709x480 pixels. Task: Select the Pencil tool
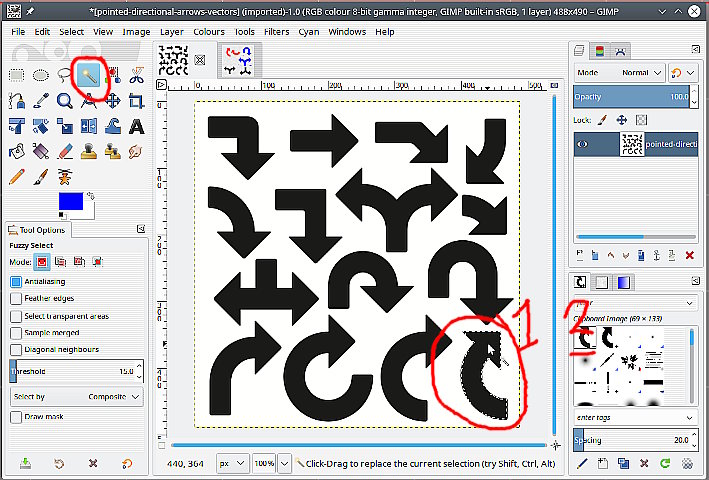click(17, 177)
